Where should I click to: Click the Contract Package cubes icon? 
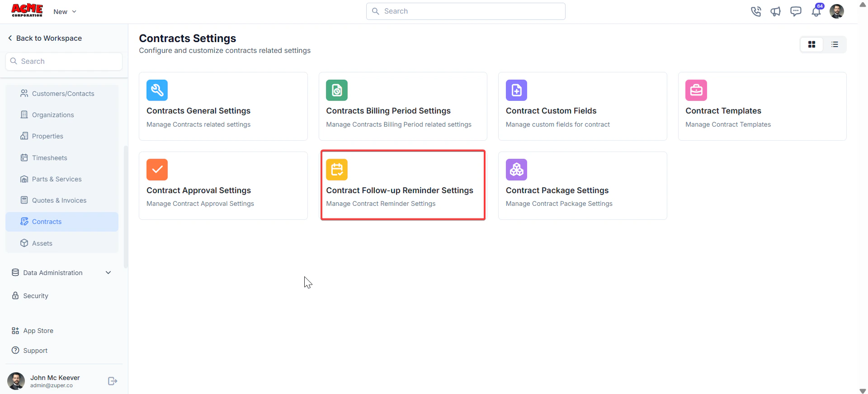[516, 170]
